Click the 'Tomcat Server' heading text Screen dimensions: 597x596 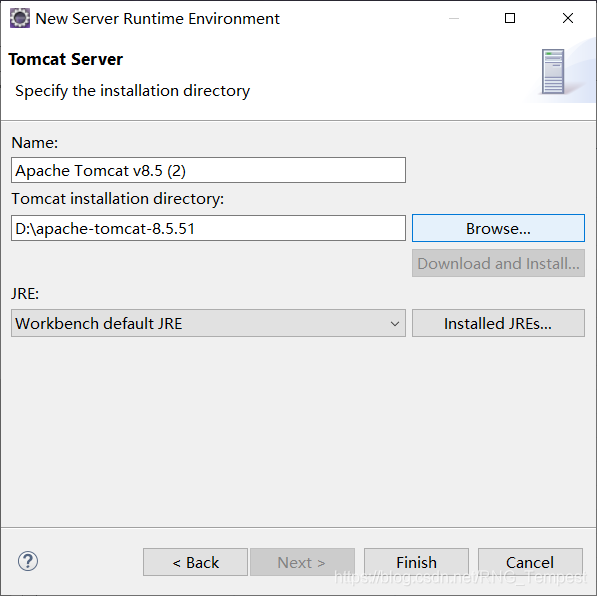(x=65, y=59)
